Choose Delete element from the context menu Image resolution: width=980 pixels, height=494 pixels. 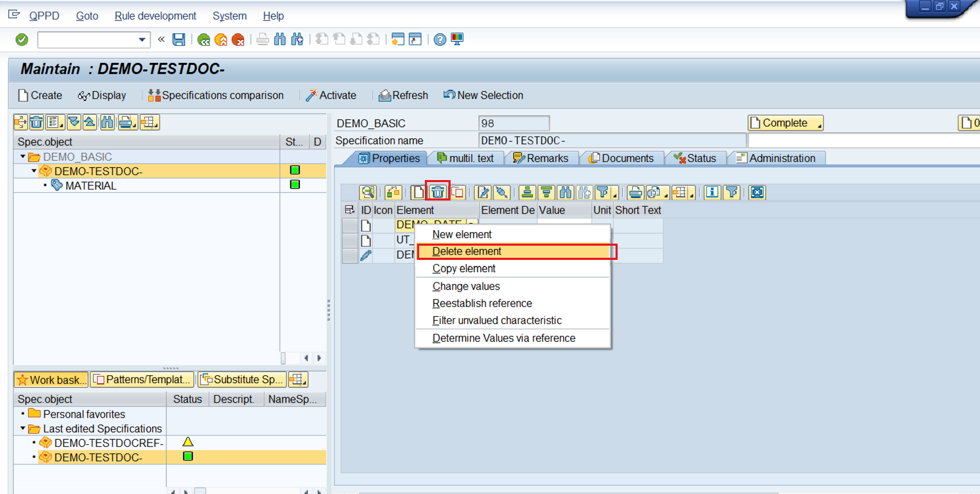[466, 251]
